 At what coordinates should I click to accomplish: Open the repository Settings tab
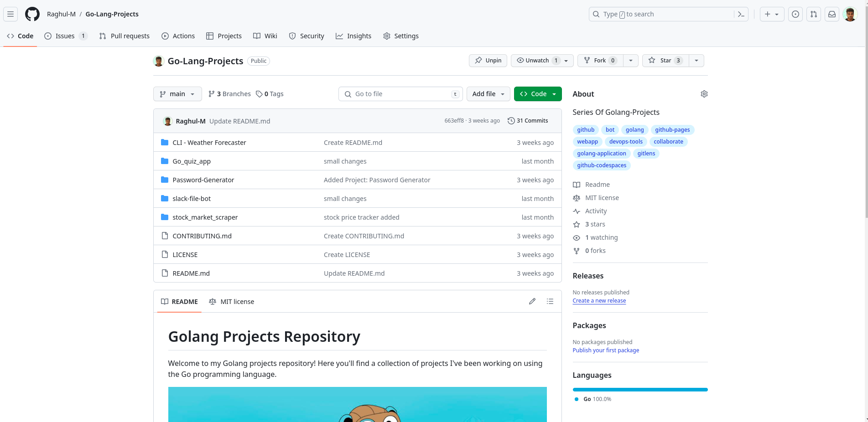coord(401,36)
